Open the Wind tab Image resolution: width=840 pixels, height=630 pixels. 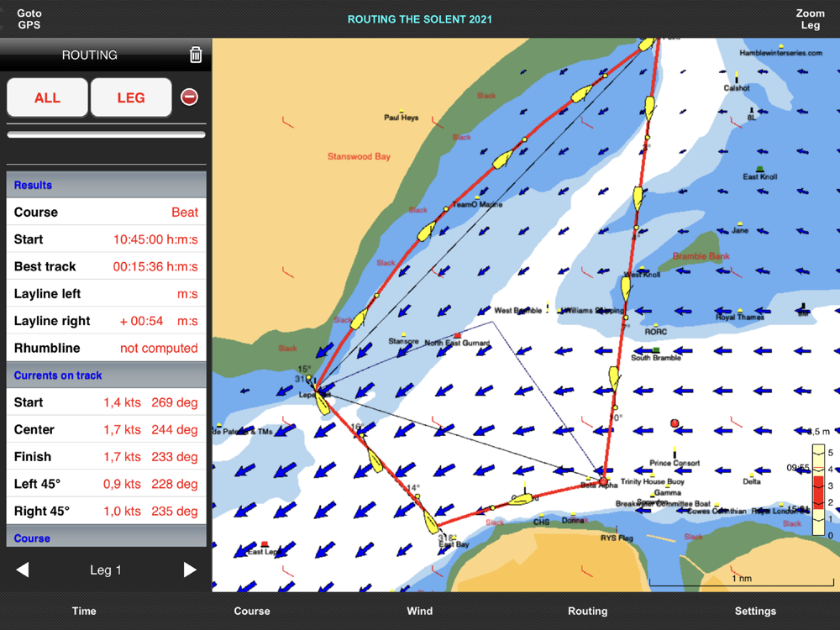pyautogui.click(x=419, y=611)
